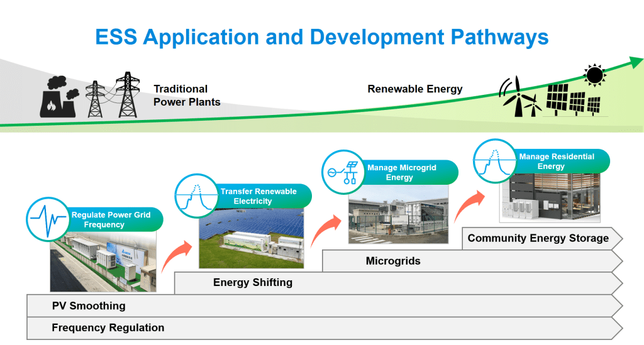644x345 pixels.
Task: Click the power plant cooling tower icon
Action: point(59,98)
